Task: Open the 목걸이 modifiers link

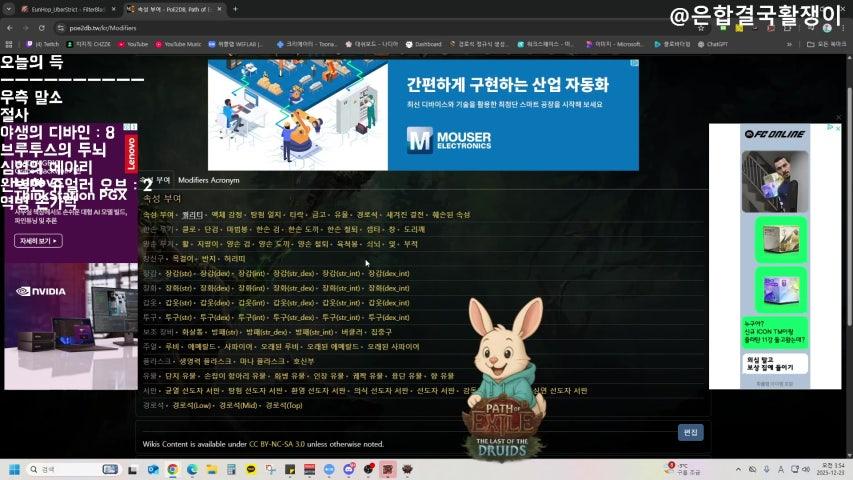Action: pyautogui.click(x=183, y=259)
